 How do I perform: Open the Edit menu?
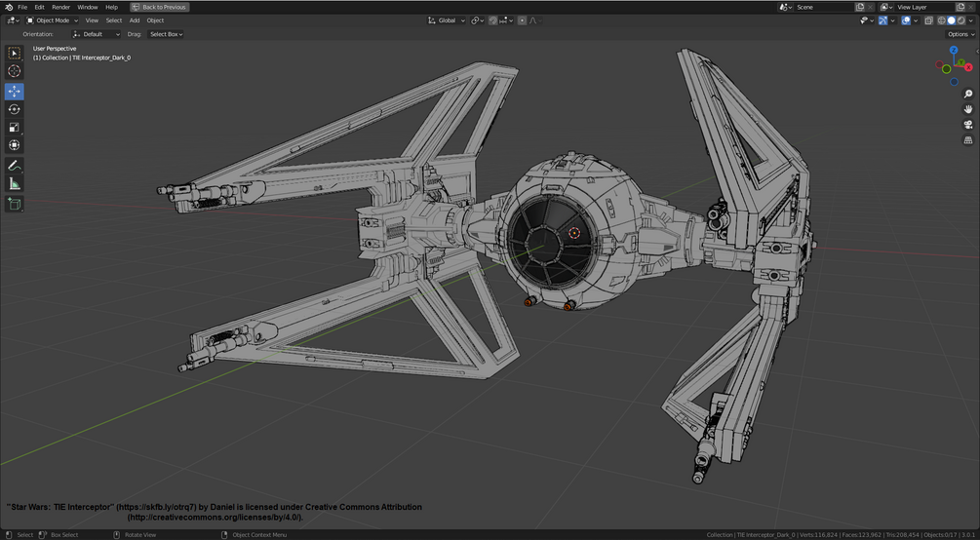tap(39, 7)
